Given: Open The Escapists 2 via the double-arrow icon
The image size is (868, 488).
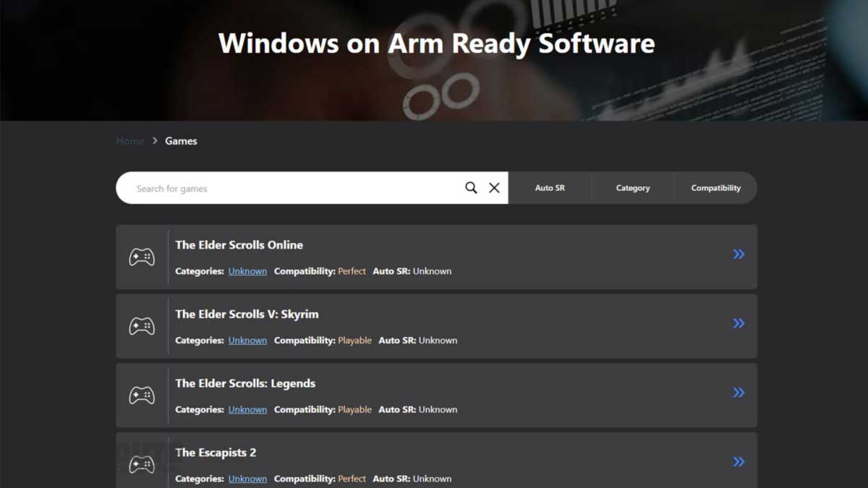Looking at the screenshot, I should [x=739, y=461].
